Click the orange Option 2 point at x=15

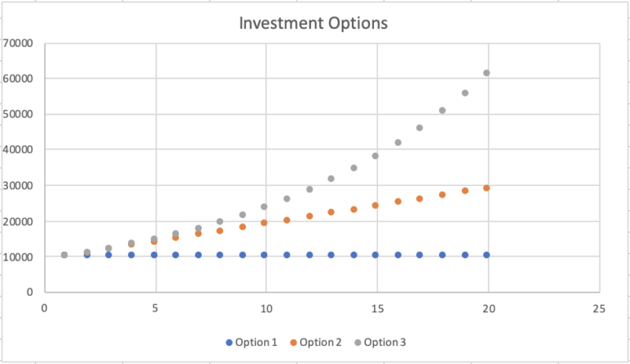click(376, 205)
